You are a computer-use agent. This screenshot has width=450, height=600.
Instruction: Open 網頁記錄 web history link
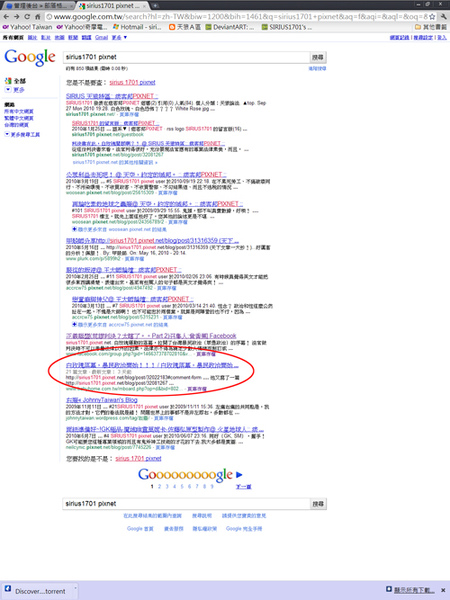click(x=399, y=38)
